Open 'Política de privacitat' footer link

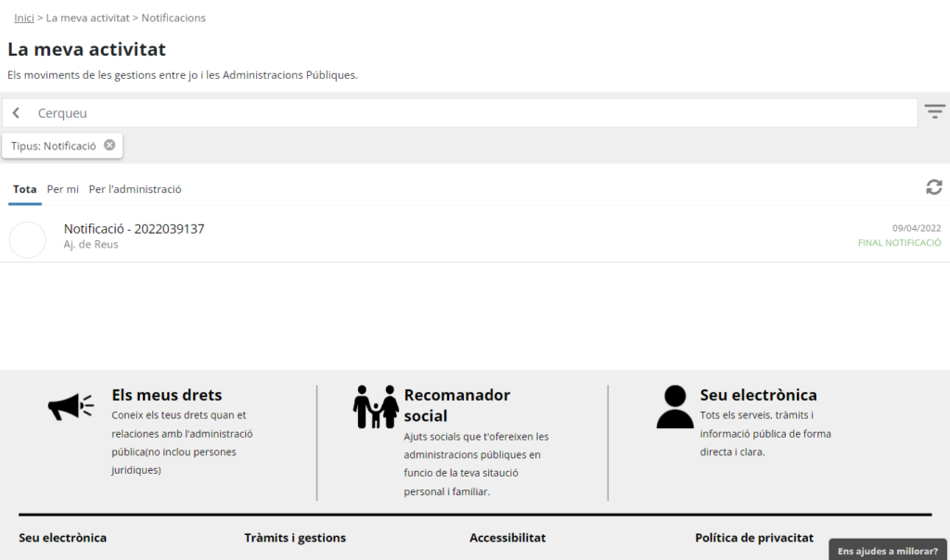tap(754, 538)
